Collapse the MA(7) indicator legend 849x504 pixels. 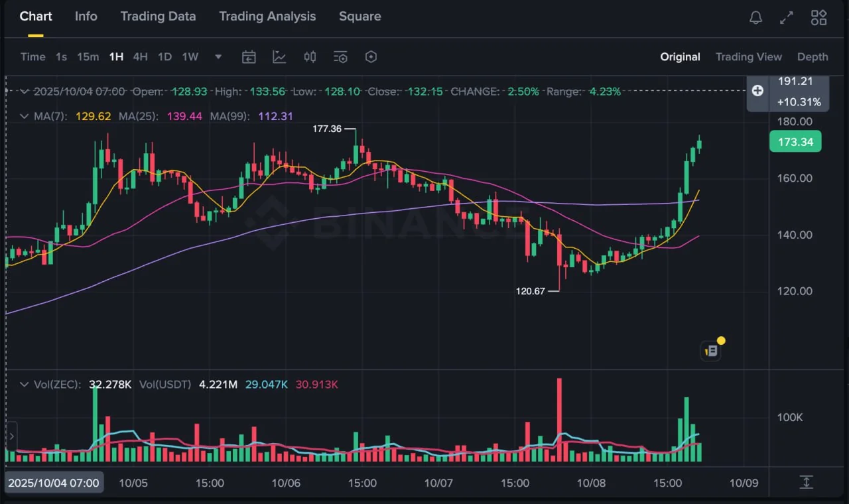coord(25,117)
